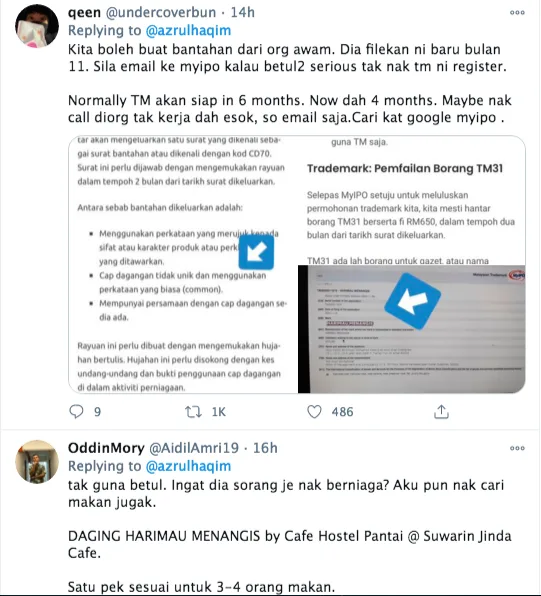The height and width of the screenshot is (596, 541).
Task: Open more options menu on OddinMory's tweet
Action: point(517,448)
